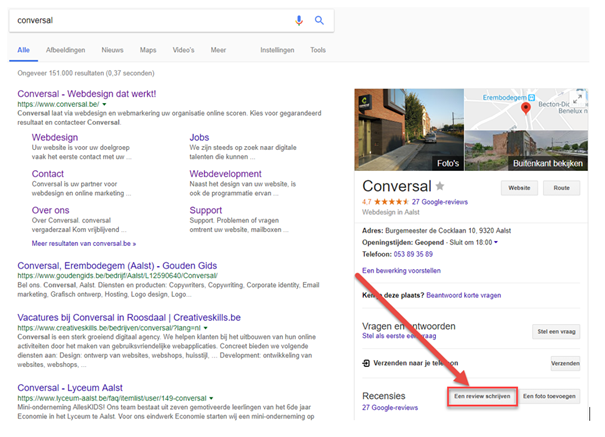Open the Meer menu
This screenshot has width=605, height=437.
click(218, 50)
